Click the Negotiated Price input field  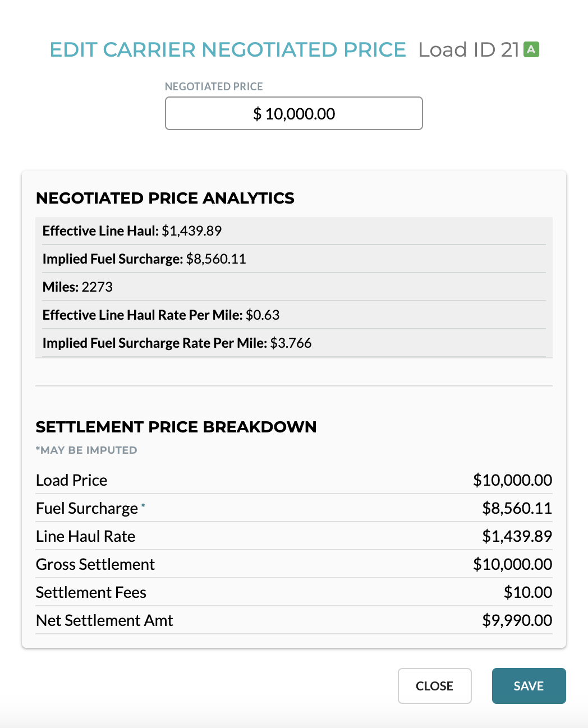pos(293,113)
